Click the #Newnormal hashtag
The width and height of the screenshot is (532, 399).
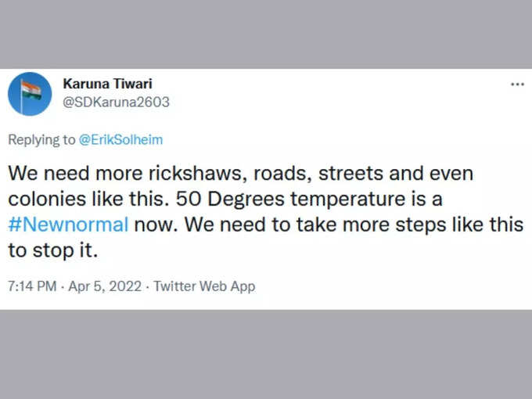point(68,225)
